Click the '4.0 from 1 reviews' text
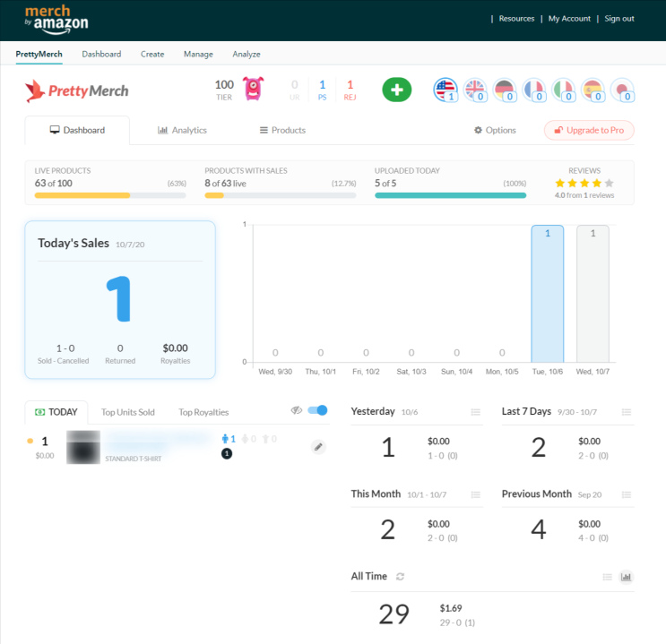The image size is (666, 644). tap(584, 195)
